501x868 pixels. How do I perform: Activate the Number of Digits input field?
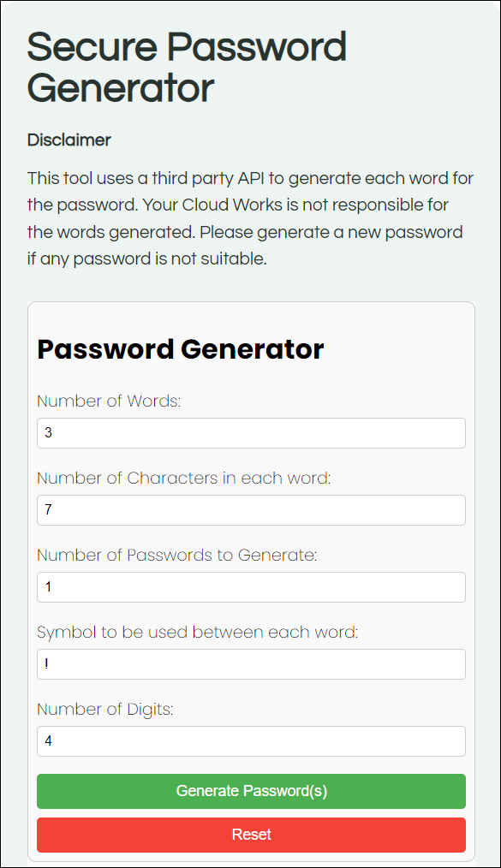click(251, 740)
